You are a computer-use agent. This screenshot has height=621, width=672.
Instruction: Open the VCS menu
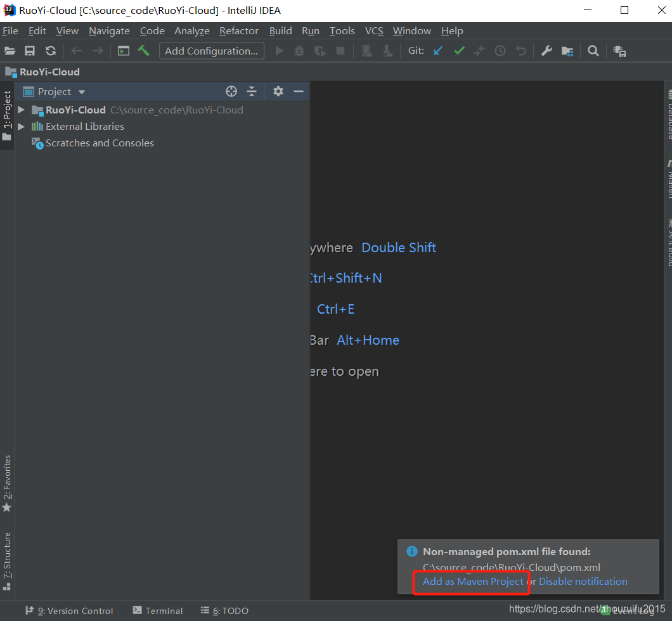(x=374, y=31)
